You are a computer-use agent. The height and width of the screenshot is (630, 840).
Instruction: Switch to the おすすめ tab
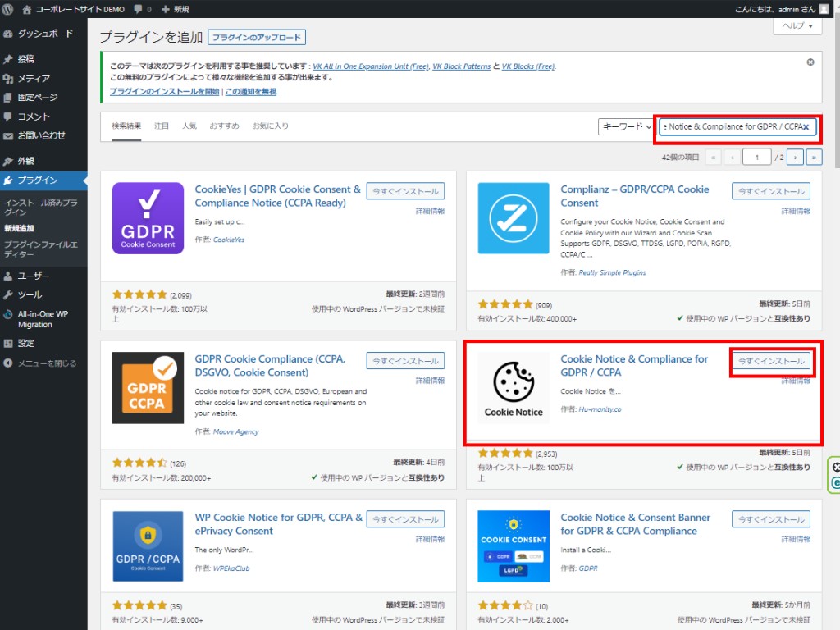pos(225,126)
